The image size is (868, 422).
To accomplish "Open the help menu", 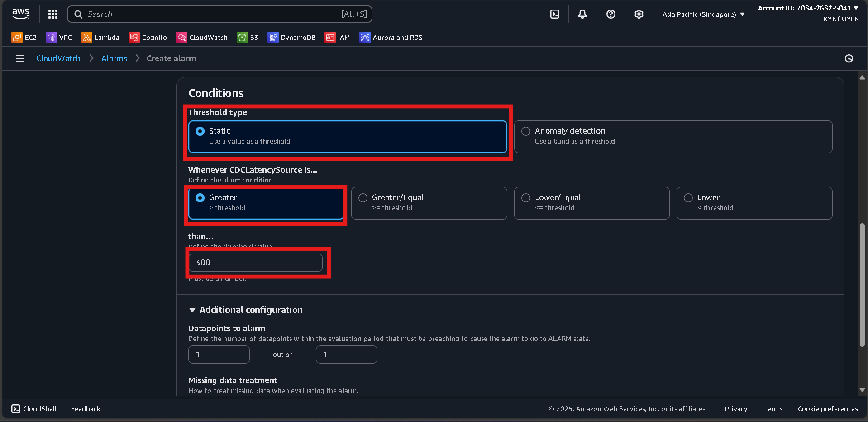I will coord(610,14).
